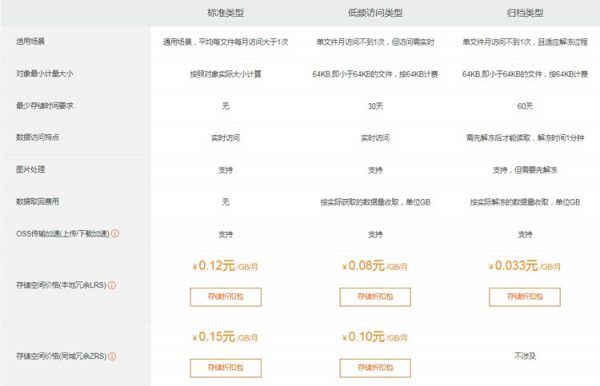Screen dimensions: 600x386
Task: Click 支持 for 图片处理 under 低频访问类型
Action: [x=375, y=170]
